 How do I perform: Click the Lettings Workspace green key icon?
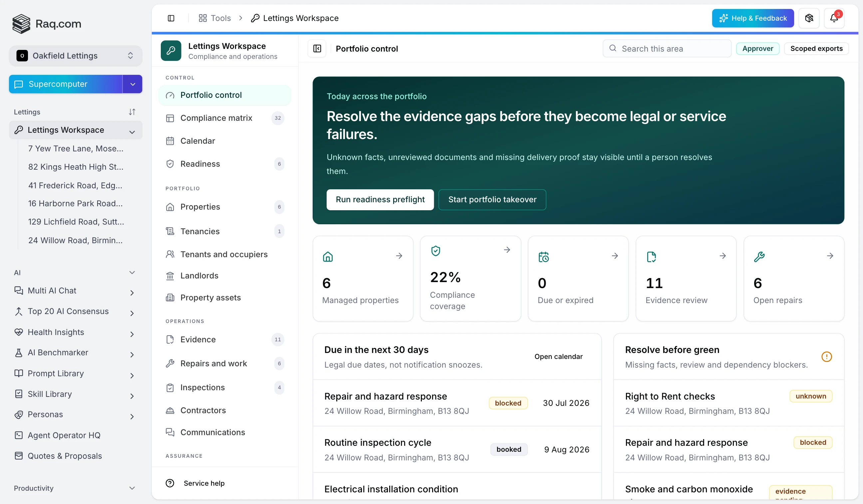click(171, 51)
